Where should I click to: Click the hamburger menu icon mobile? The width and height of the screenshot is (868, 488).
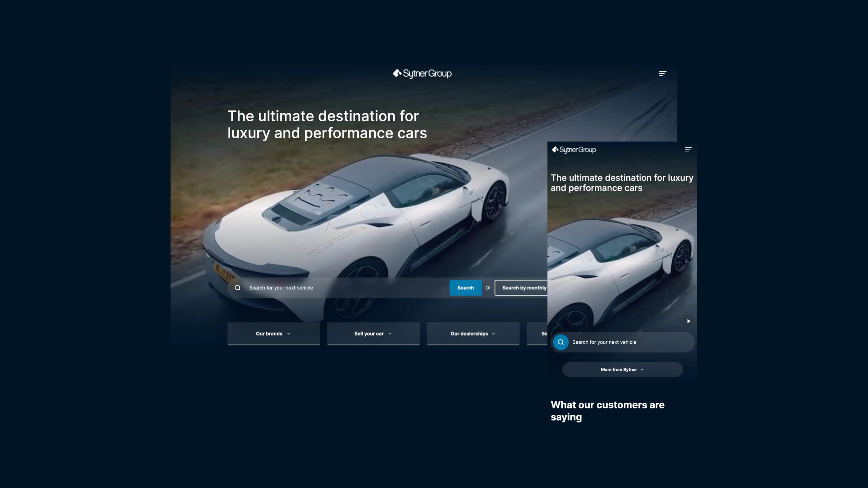pos(688,149)
